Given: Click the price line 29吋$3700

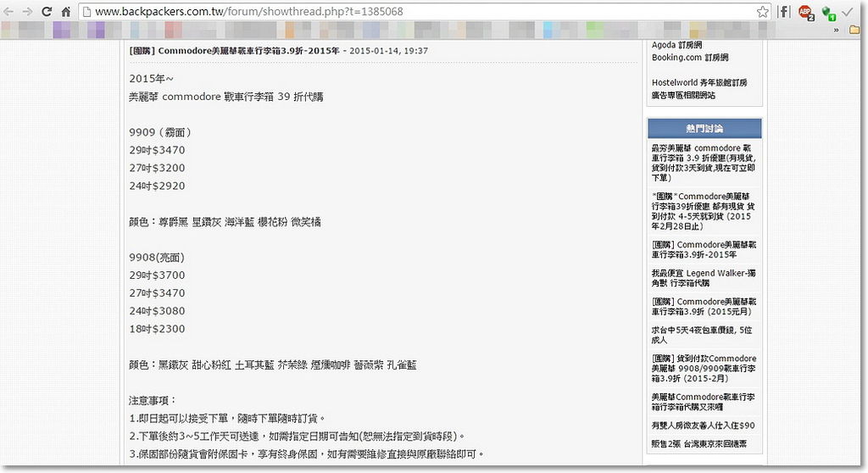Looking at the screenshot, I should (x=157, y=275).
